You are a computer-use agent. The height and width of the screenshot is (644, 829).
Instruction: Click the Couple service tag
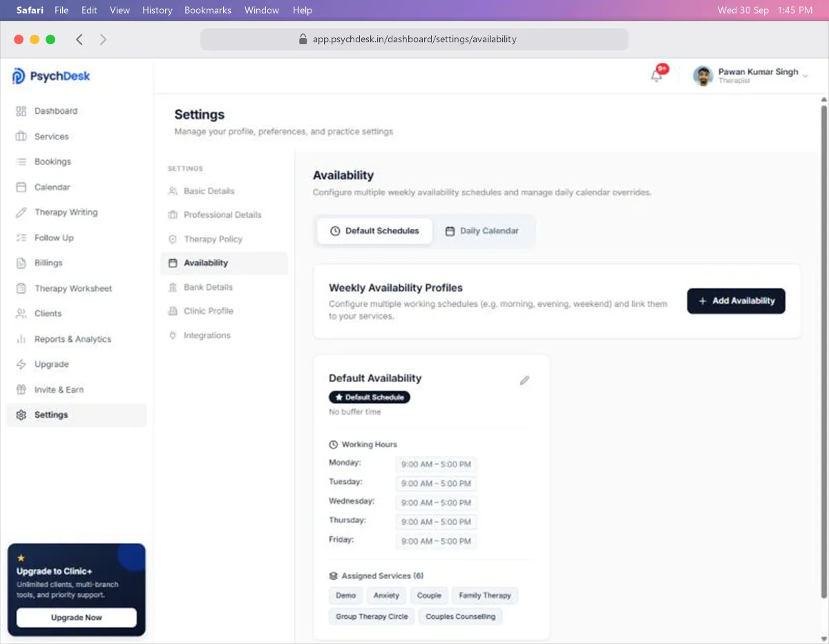(429, 596)
